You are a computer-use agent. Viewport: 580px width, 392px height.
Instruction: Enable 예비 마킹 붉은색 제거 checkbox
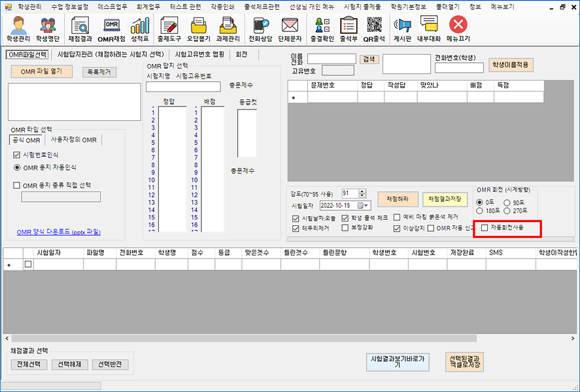(x=397, y=217)
